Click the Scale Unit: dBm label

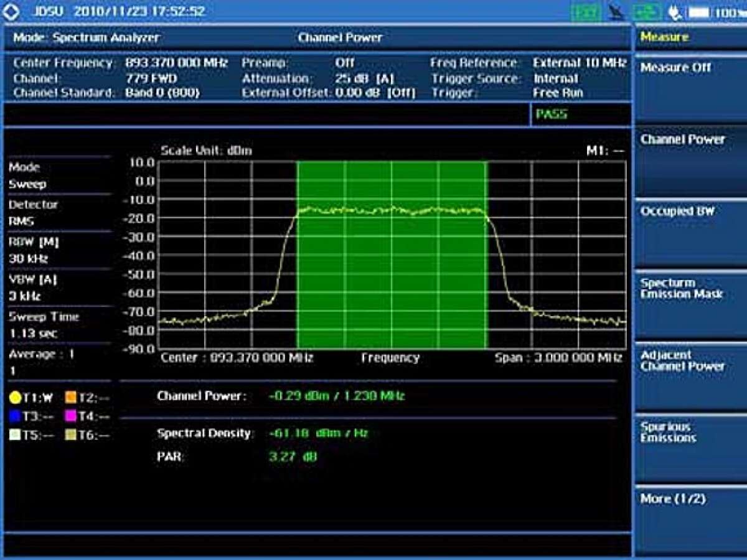(206, 151)
